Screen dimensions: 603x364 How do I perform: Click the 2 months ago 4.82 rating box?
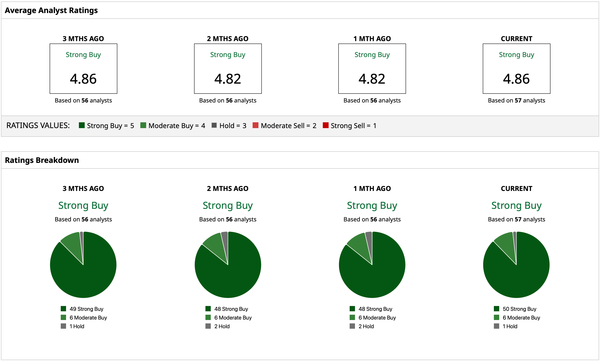pyautogui.click(x=228, y=69)
